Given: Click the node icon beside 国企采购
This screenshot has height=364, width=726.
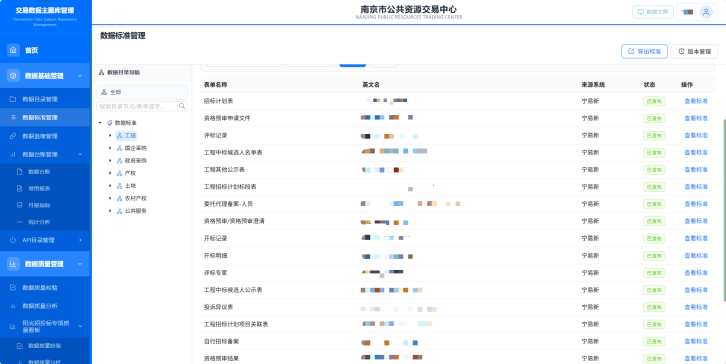Looking at the screenshot, I should tap(119, 148).
